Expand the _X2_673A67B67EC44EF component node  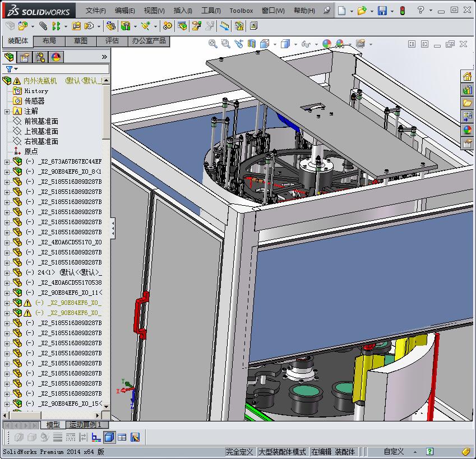(7, 162)
